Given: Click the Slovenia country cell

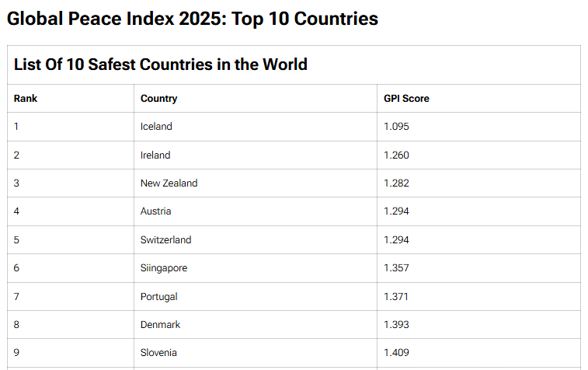Looking at the screenshot, I should click(158, 353).
